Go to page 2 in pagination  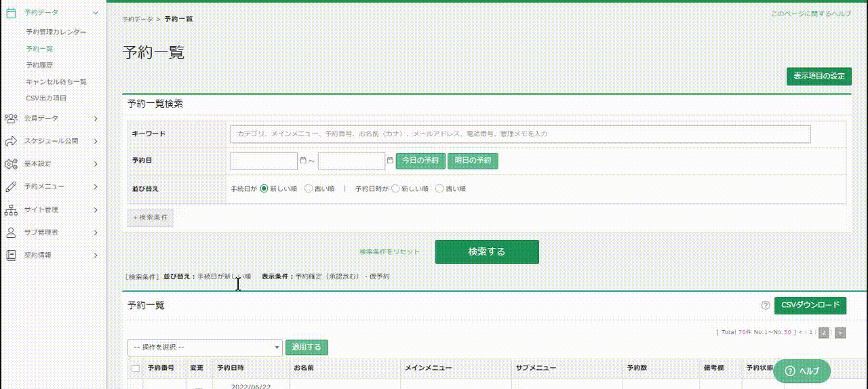tap(823, 333)
